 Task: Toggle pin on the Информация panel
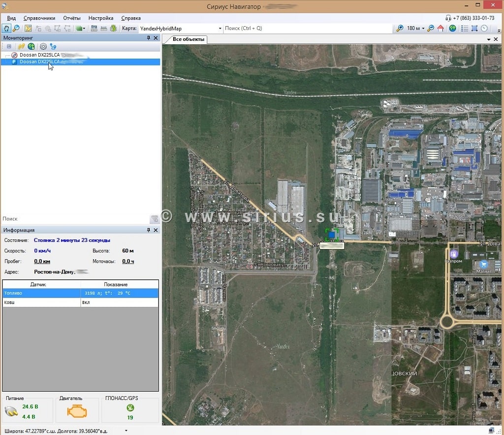click(x=149, y=230)
